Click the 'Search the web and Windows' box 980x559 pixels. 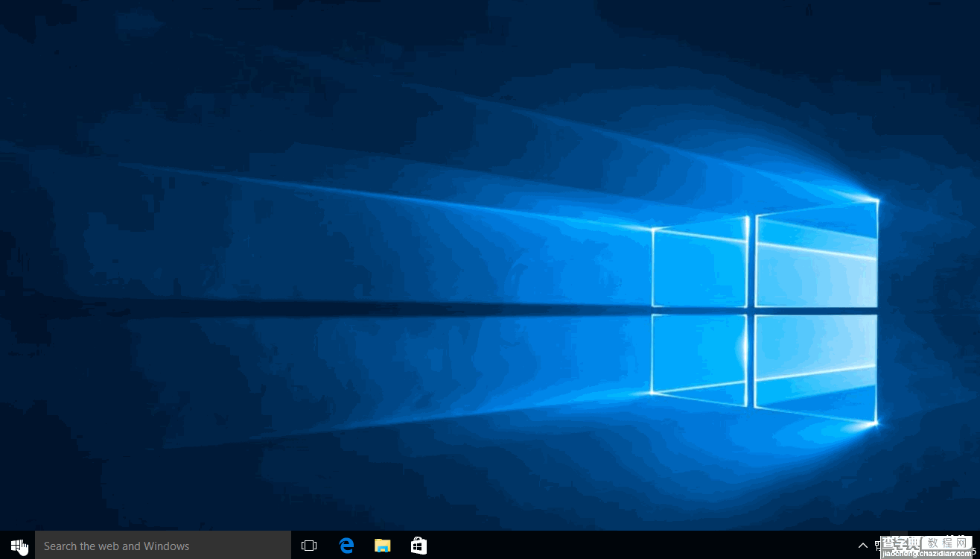[x=163, y=546]
